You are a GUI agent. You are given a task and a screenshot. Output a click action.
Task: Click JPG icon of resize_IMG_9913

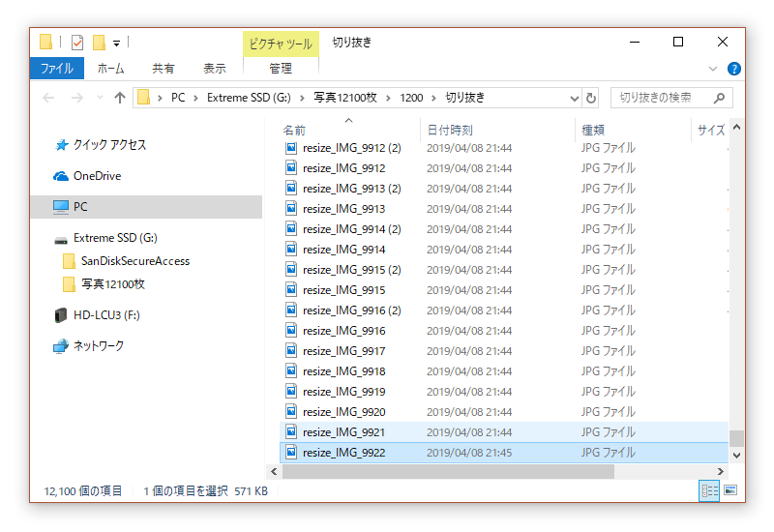(291, 209)
